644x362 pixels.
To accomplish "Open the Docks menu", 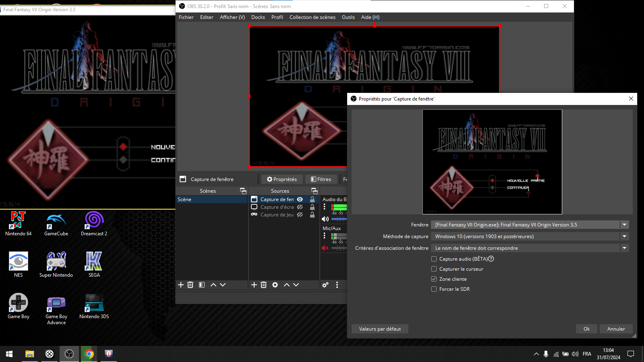I will point(258,17).
